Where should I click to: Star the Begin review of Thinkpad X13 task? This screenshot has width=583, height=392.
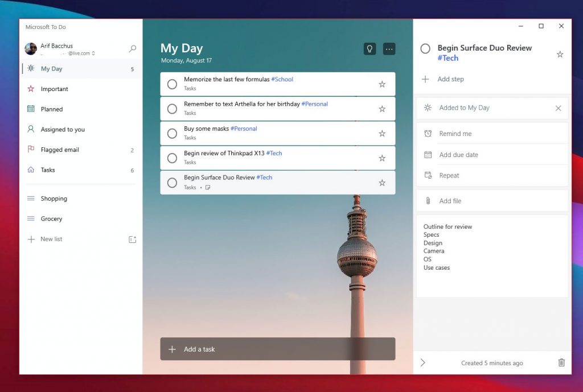(382, 158)
